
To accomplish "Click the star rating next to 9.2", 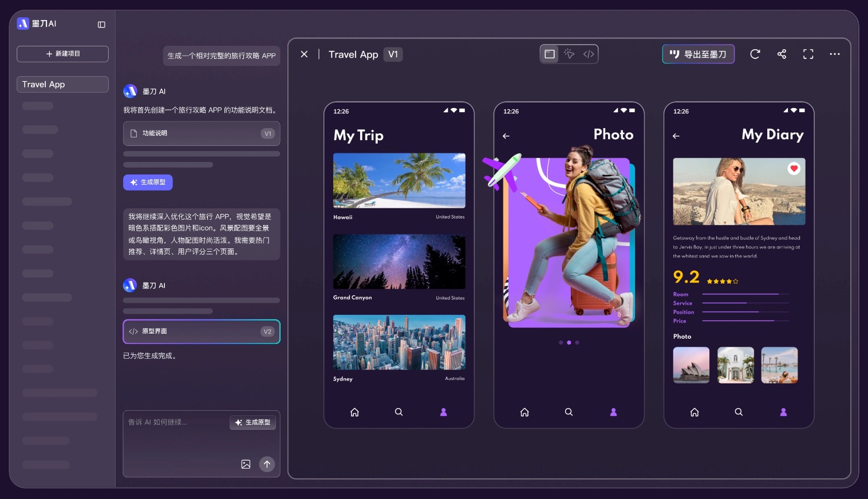I will coord(723,282).
